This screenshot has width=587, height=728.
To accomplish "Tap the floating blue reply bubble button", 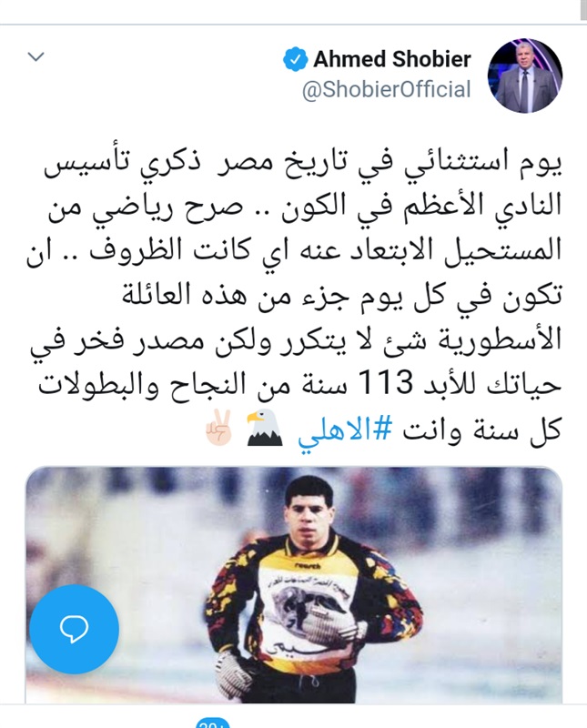I will pos(75,629).
